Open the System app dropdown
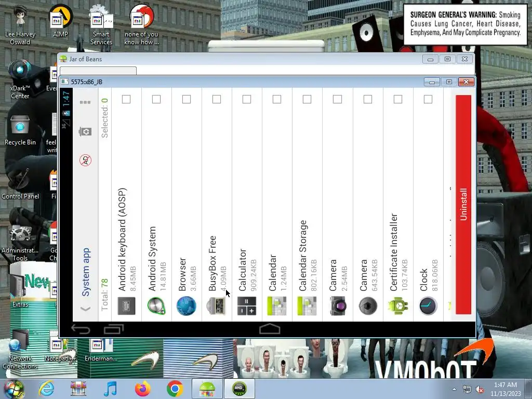Viewport: 532px width, 399px height. (x=86, y=272)
